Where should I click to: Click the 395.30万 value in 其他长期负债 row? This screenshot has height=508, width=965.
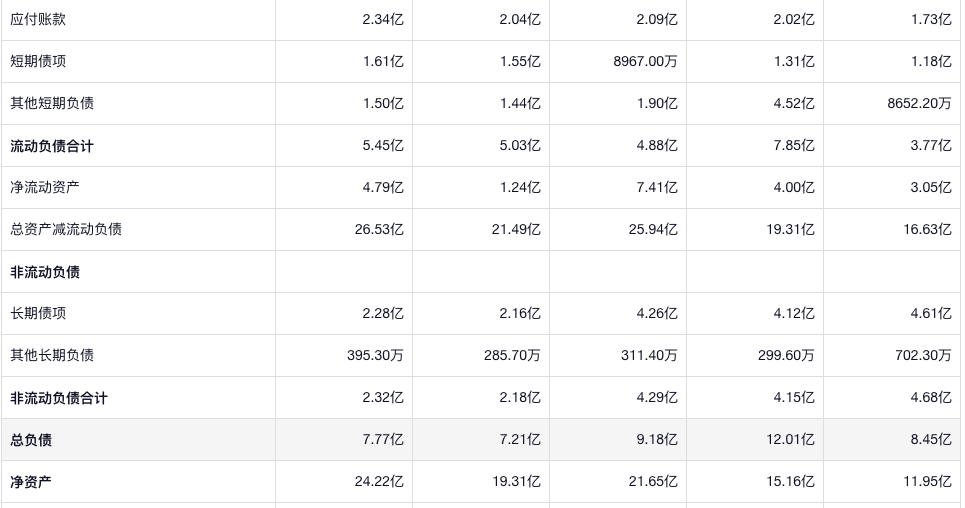click(372, 355)
